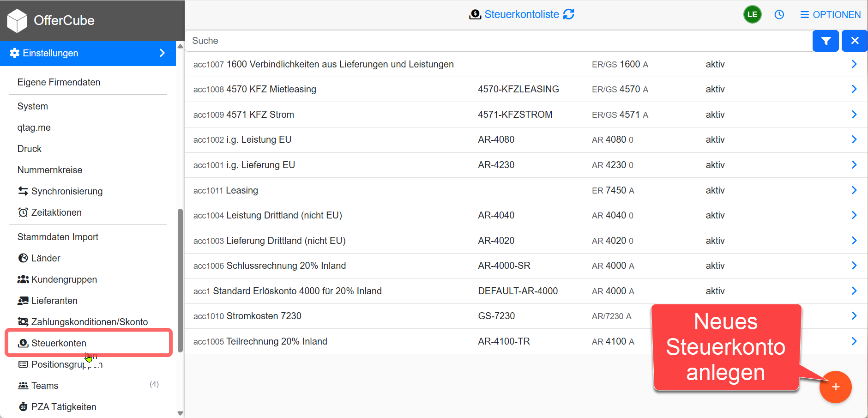This screenshot has width=868, height=418.
Task: Click the sidebar scroll down arrow
Action: (180, 413)
